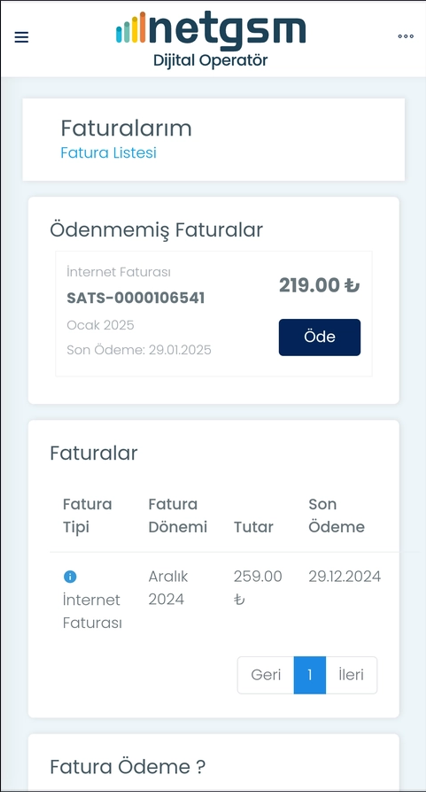Open the Fatura Listesi link
This screenshot has width=426, height=792.
(108, 153)
